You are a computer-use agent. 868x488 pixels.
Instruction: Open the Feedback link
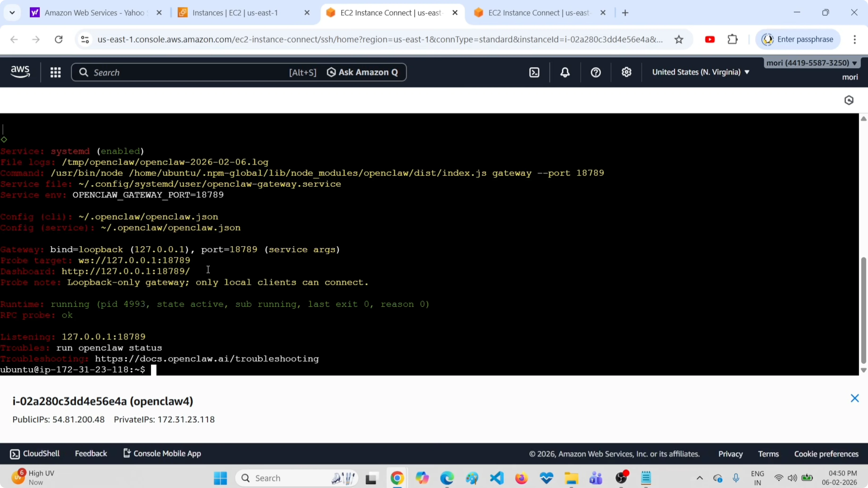[91, 453]
